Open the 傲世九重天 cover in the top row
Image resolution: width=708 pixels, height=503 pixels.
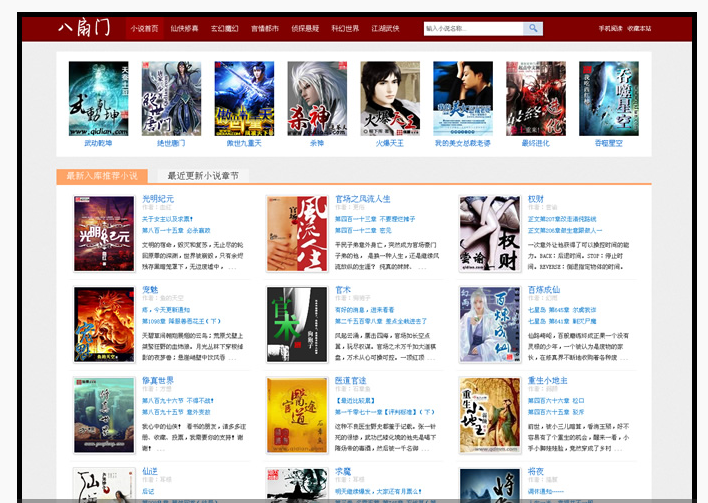(244, 98)
